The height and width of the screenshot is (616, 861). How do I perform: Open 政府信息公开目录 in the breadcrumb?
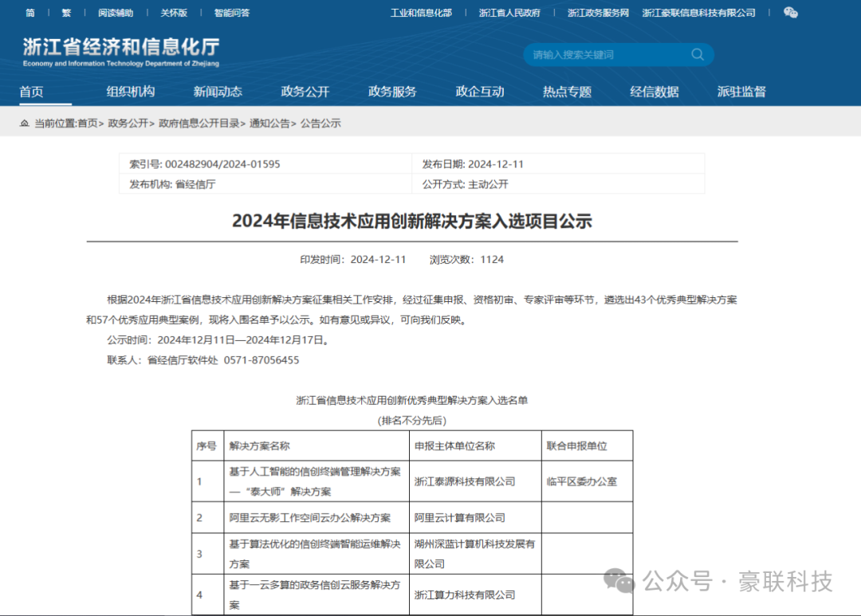199,123
